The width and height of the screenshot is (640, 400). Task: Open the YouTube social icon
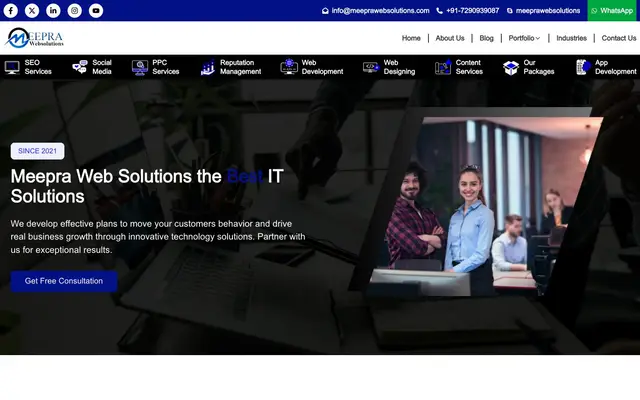point(96,11)
